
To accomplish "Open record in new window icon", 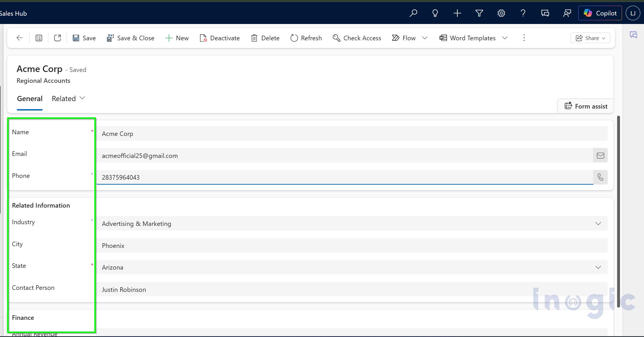I will tap(57, 38).
